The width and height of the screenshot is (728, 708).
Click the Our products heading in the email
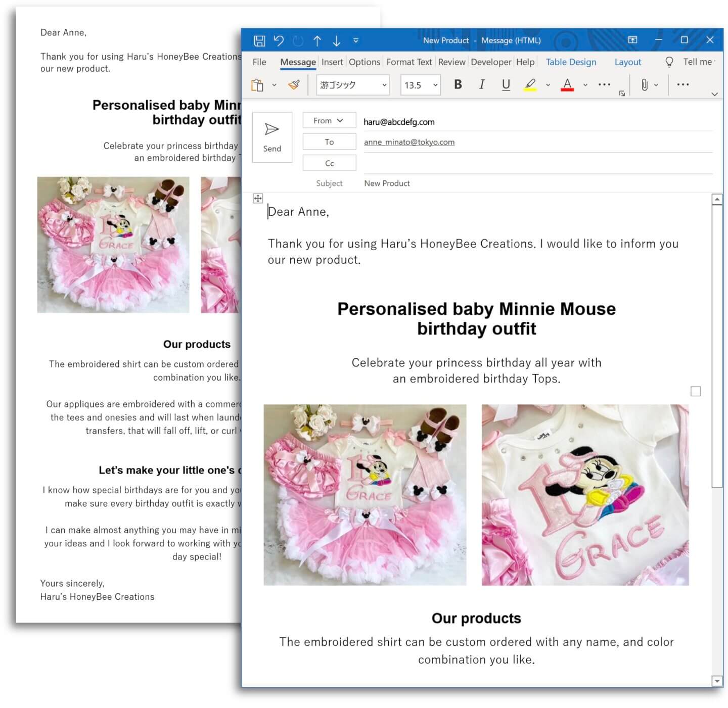(476, 618)
